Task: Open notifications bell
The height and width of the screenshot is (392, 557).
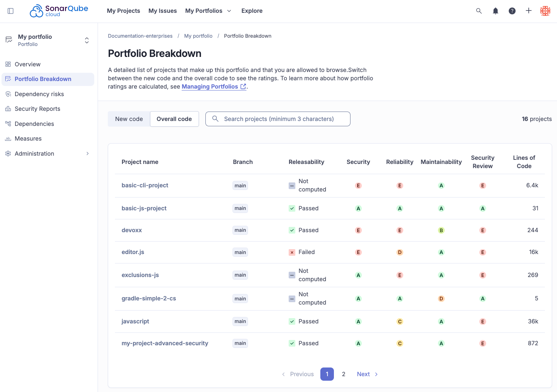Action: click(x=496, y=11)
